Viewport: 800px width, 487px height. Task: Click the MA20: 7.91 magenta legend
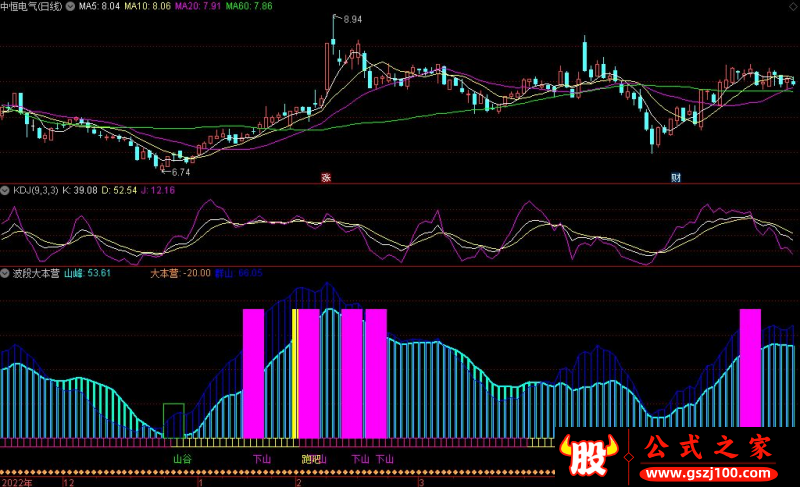[198, 6]
